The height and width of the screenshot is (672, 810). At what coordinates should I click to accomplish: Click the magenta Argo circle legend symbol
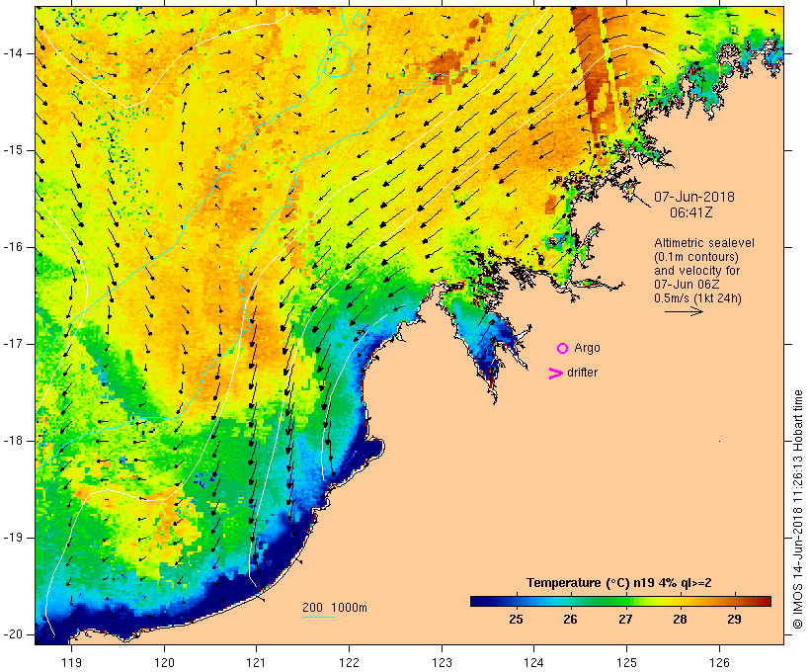(563, 349)
